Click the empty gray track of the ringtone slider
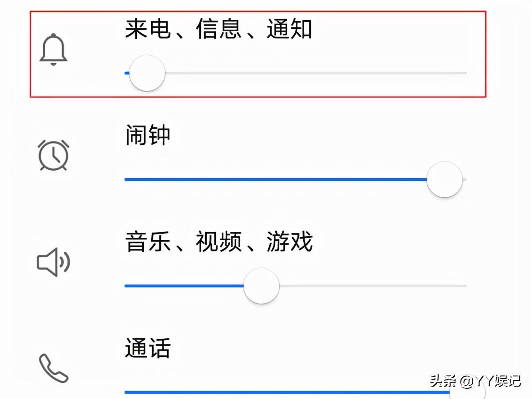 coord(316,73)
